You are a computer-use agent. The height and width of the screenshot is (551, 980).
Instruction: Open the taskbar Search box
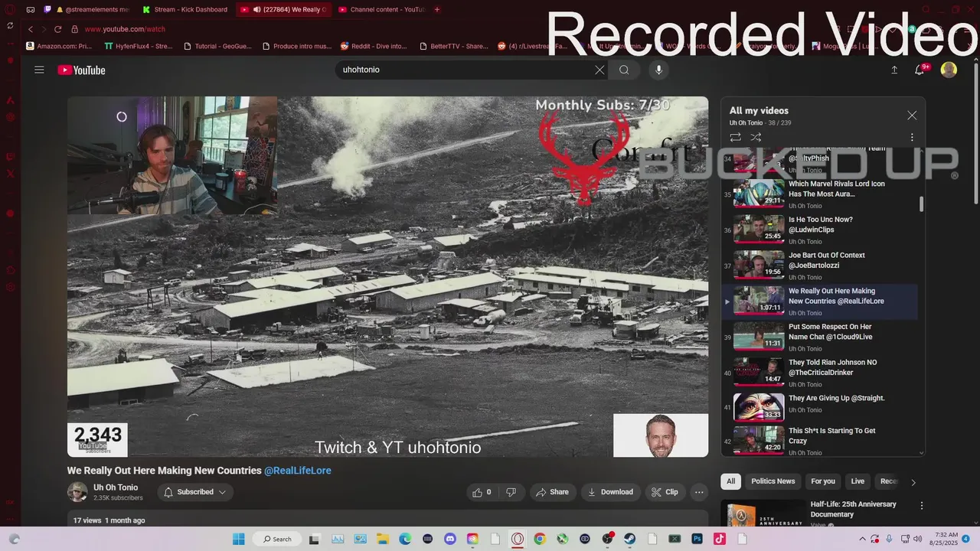pos(276,539)
